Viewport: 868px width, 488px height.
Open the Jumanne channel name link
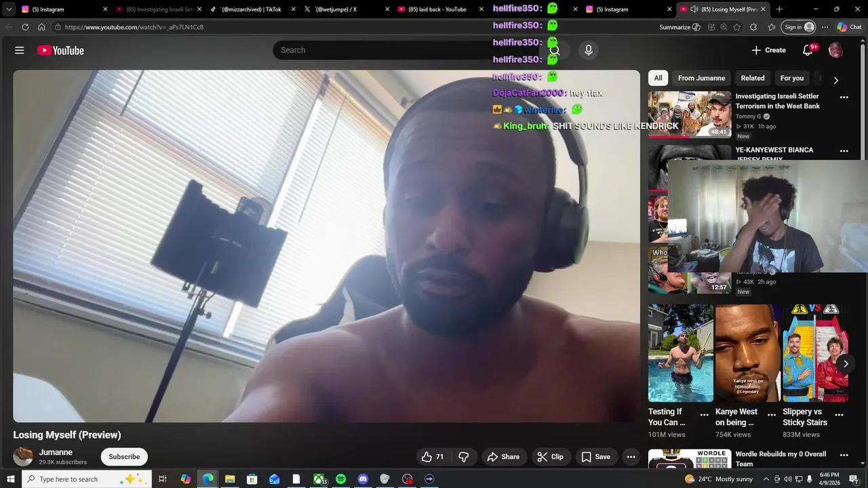pyautogui.click(x=56, y=452)
